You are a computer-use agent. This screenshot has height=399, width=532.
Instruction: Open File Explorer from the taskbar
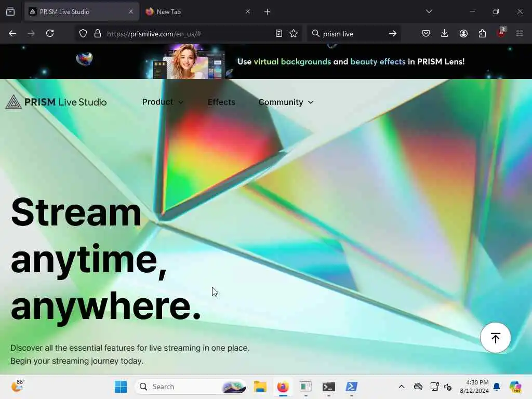coord(260,387)
